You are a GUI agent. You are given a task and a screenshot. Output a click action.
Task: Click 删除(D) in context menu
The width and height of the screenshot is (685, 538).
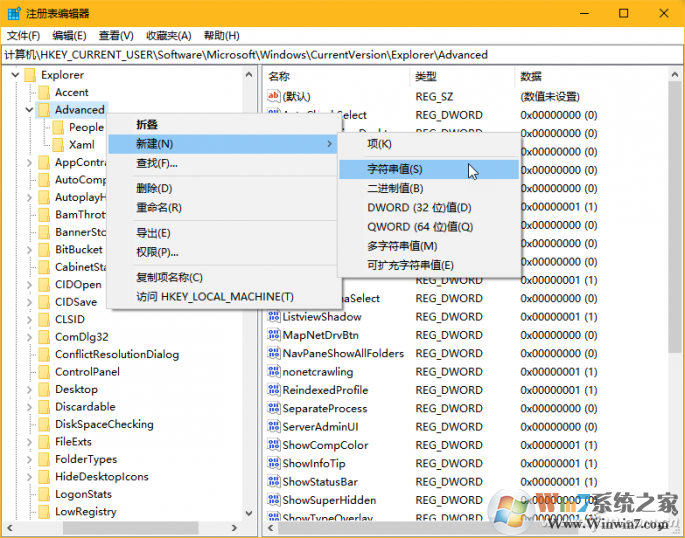pos(222,189)
